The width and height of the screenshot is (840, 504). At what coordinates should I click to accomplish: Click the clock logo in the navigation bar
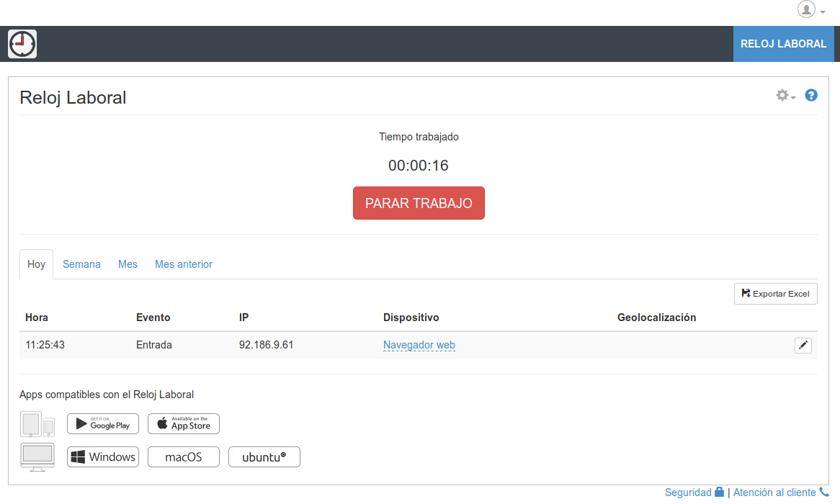[22, 43]
